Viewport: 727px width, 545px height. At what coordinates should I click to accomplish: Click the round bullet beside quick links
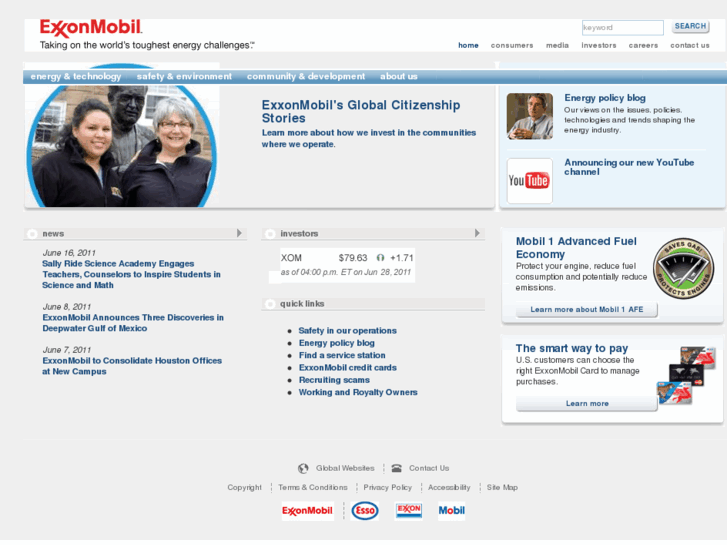pos(270,304)
